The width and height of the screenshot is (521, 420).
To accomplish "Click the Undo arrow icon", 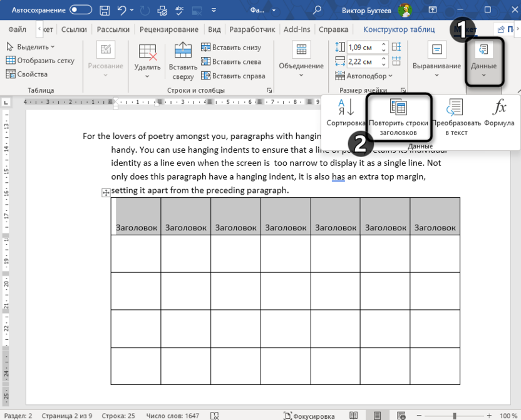I will tap(121, 10).
